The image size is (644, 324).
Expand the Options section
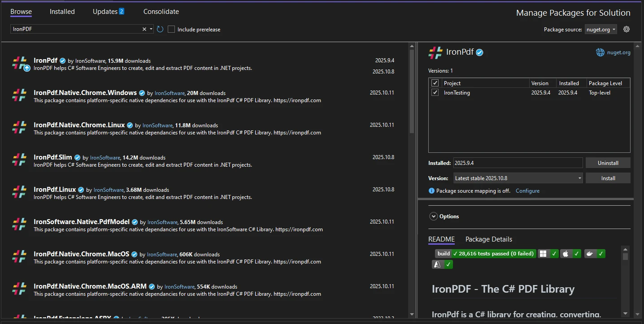pos(433,216)
